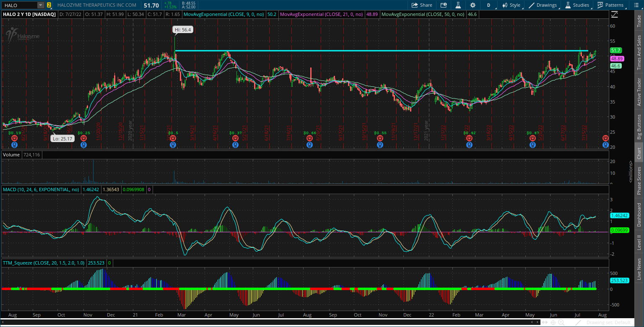Open the Trade sidebar tab

[x=639, y=20]
